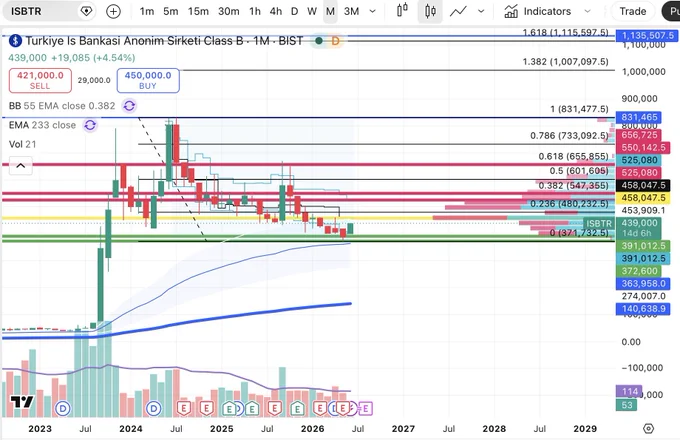Switch to the 5m timeframe
Screen dimensions: 680x440
click(170, 11)
